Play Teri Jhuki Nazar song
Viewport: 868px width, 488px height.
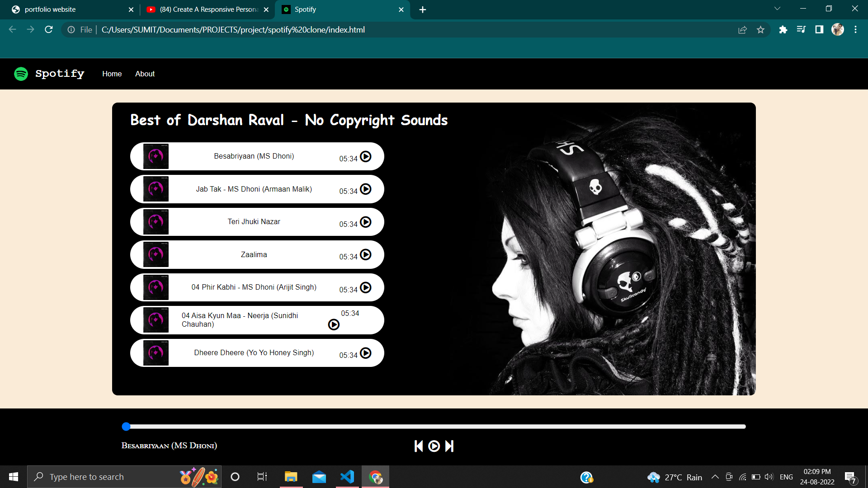point(365,222)
